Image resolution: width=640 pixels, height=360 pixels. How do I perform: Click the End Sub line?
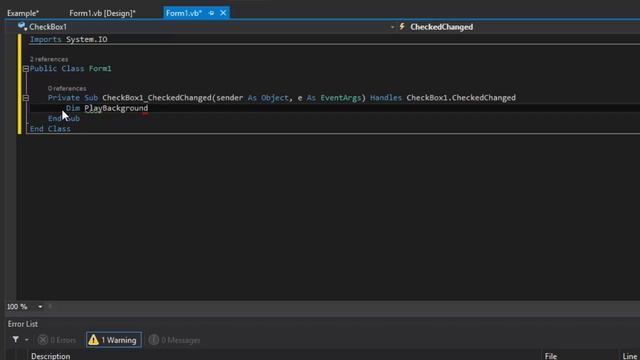[x=64, y=119]
